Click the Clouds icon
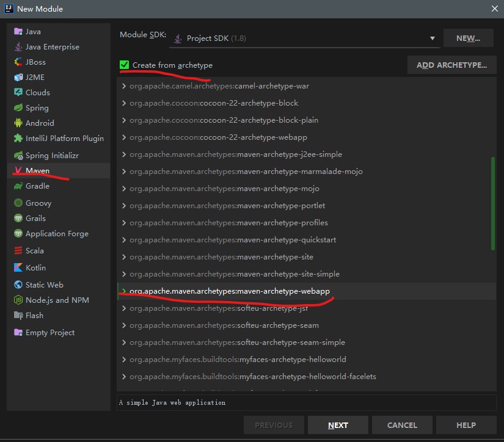The height and width of the screenshot is (442, 504). click(x=18, y=93)
